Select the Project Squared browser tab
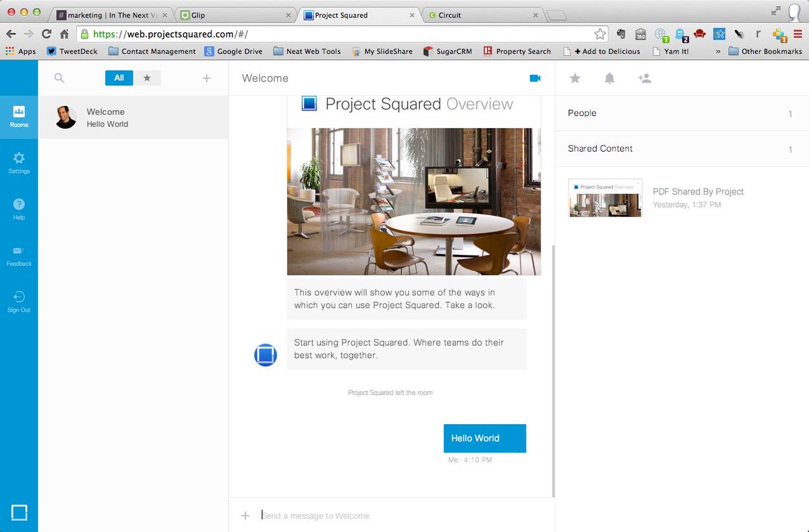The image size is (809, 532). click(359, 15)
